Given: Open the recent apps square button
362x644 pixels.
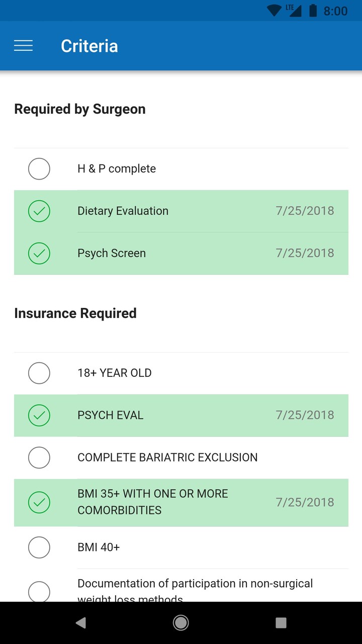Looking at the screenshot, I should (x=281, y=623).
